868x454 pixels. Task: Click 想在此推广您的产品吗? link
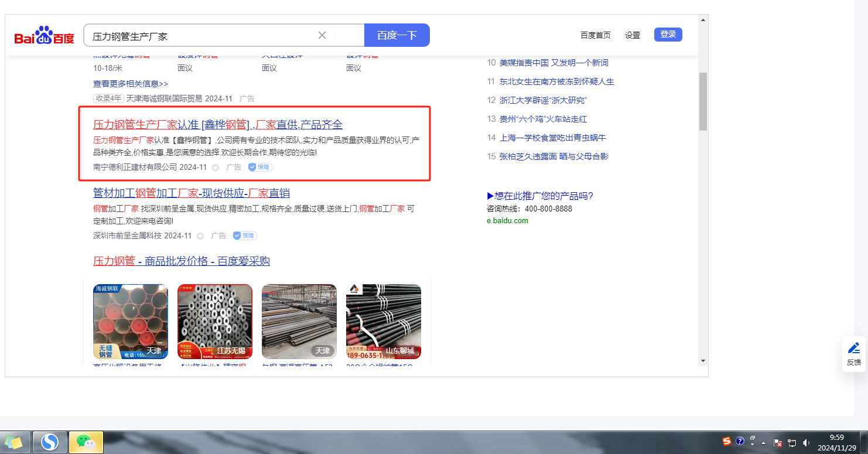click(540, 196)
